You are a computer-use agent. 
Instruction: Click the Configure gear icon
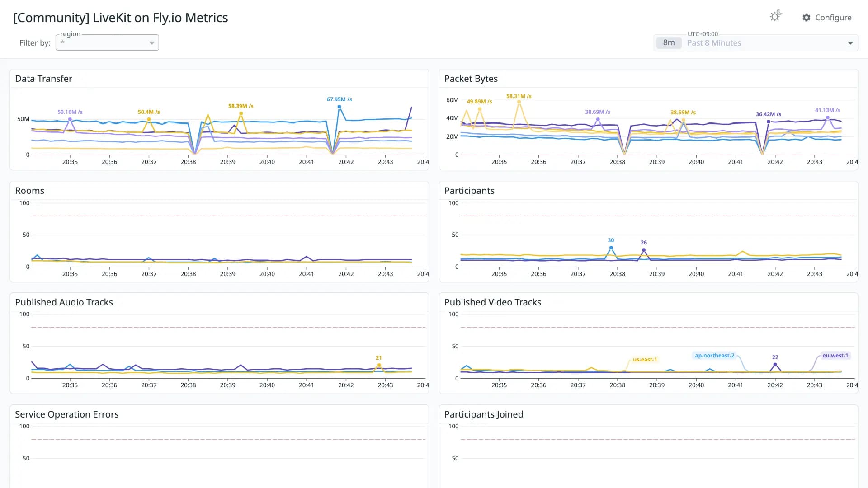click(x=807, y=18)
